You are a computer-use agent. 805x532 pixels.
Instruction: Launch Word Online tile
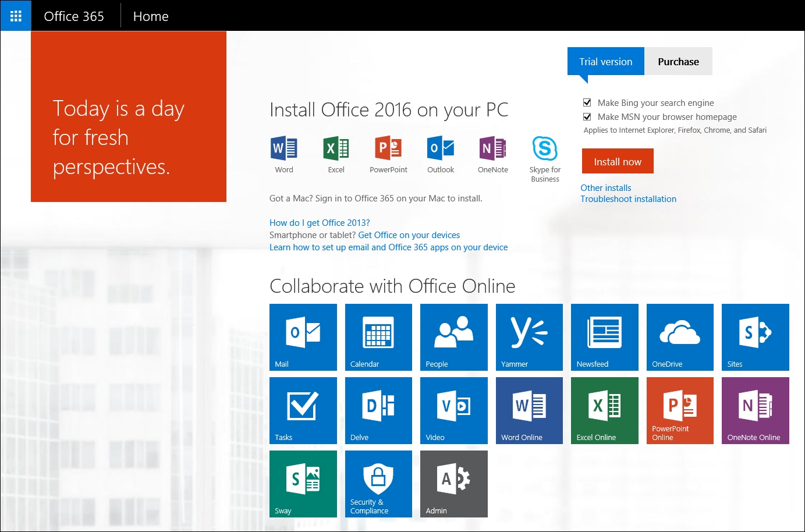pyautogui.click(x=529, y=410)
